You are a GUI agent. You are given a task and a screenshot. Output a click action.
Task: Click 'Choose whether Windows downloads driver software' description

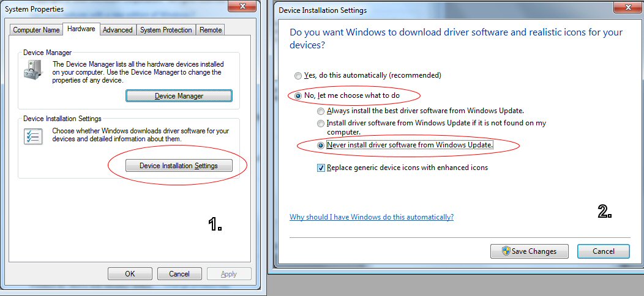coord(141,135)
